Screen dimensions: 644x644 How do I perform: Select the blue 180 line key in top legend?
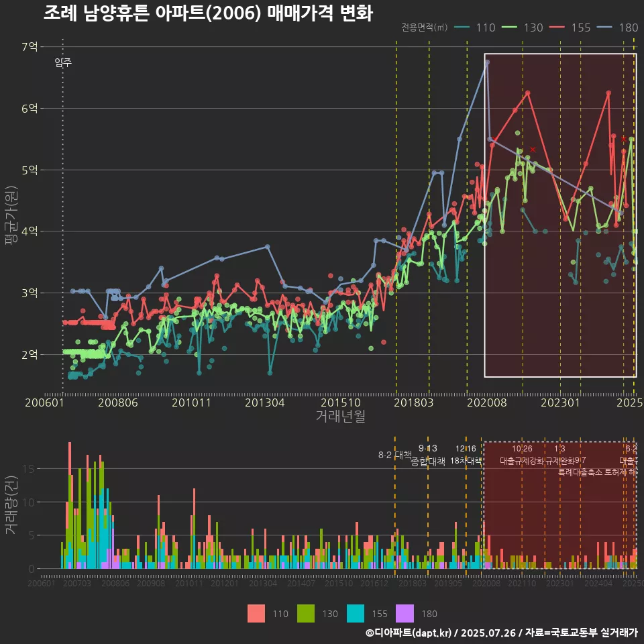(605, 28)
